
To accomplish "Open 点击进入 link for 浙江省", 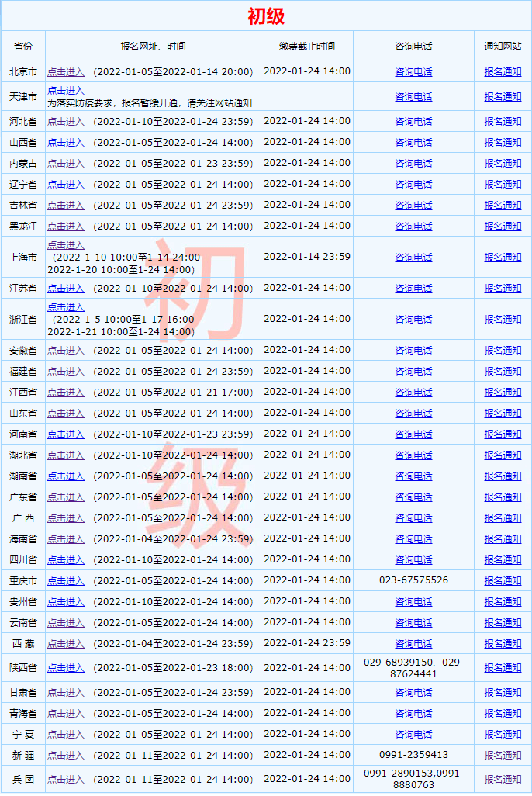I will point(65,307).
